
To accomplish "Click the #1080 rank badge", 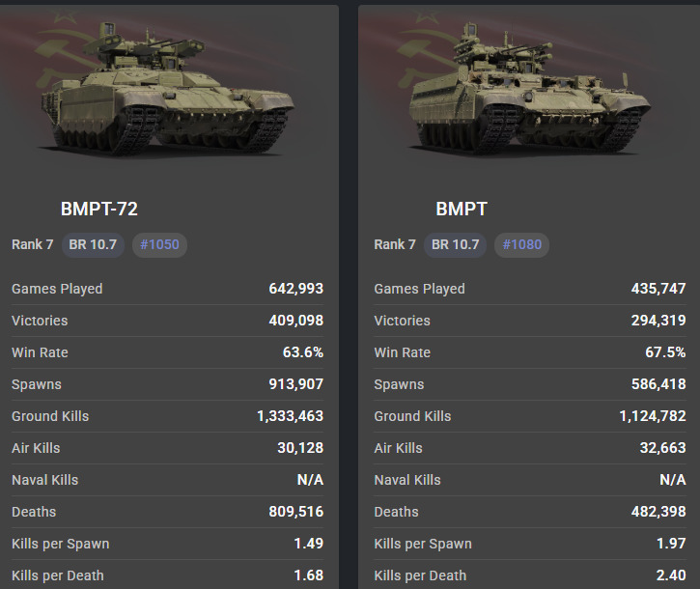I will pyautogui.click(x=521, y=244).
